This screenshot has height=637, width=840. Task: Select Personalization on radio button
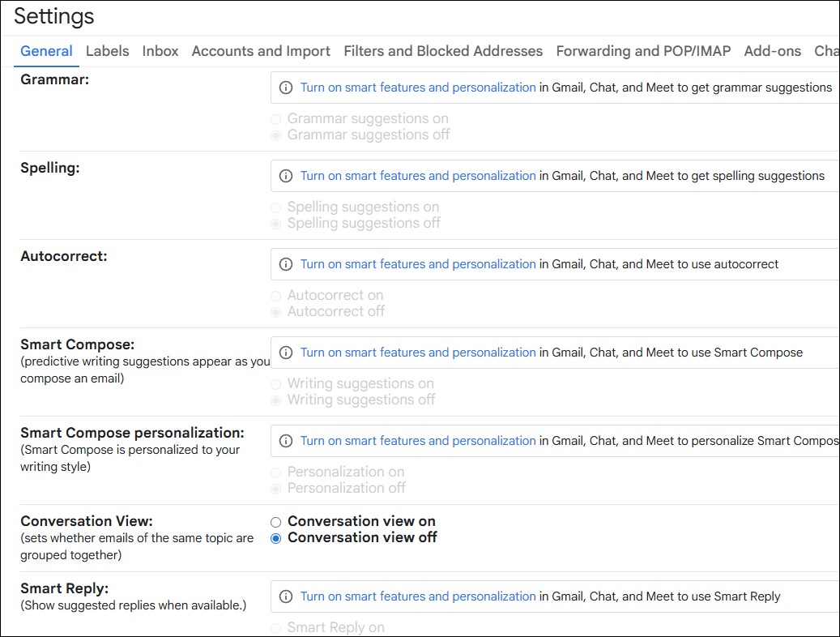(276, 472)
